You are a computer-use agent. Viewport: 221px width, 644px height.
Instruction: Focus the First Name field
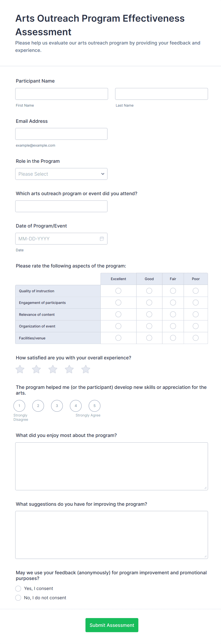click(62, 94)
